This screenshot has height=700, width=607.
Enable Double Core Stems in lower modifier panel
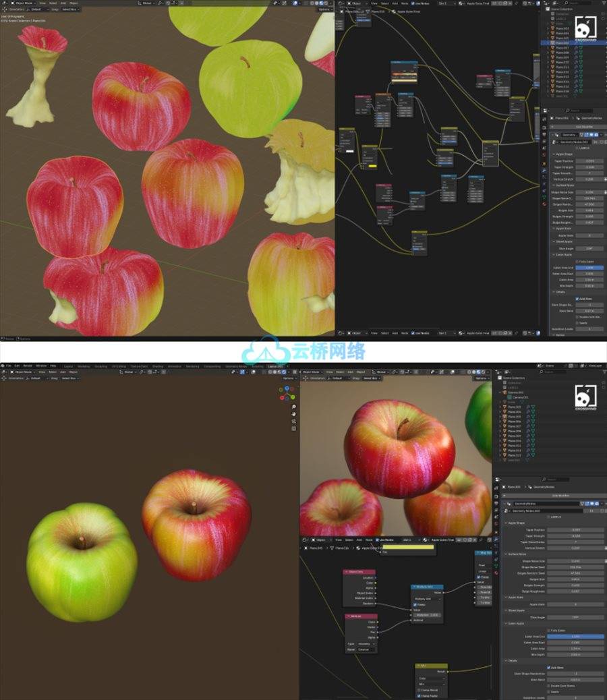548,686
